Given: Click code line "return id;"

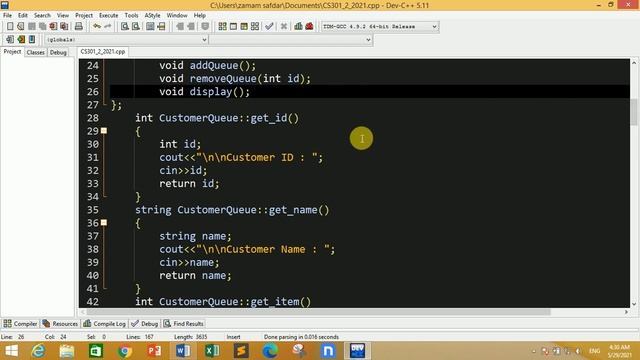Looking at the screenshot, I should tap(189, 184).
